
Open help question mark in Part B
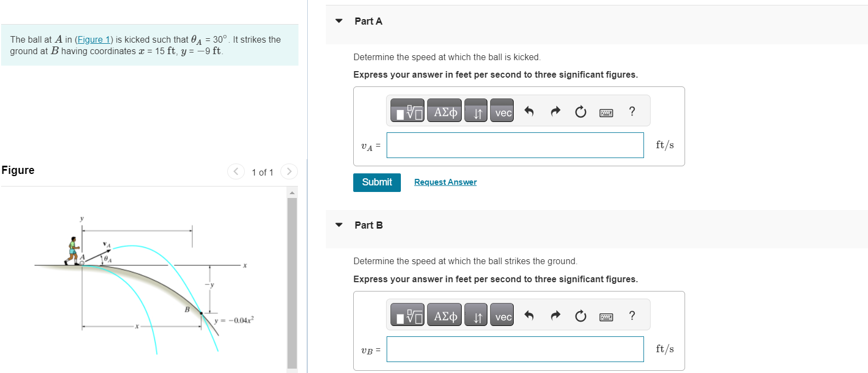pyautogui.click(x=632, y=316)
